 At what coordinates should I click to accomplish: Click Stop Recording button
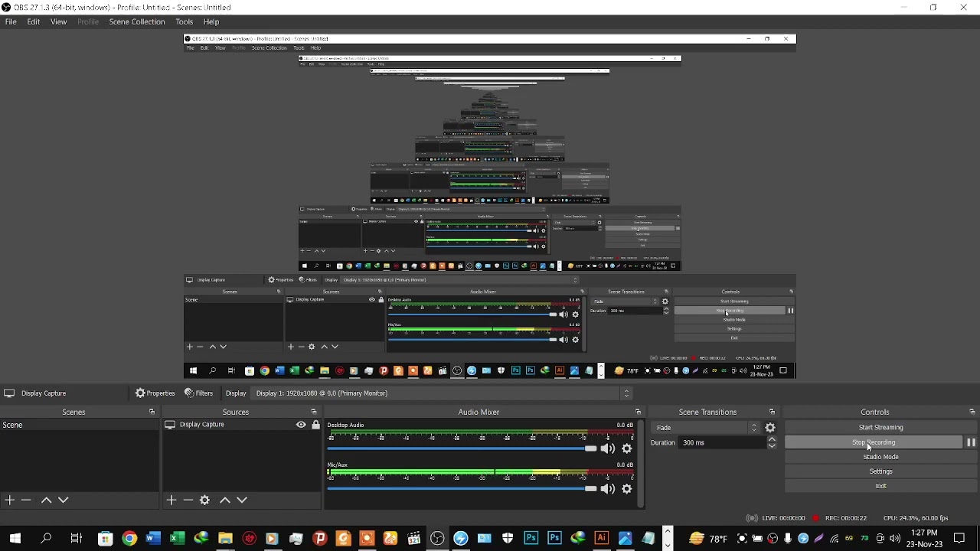pos(874,442)
